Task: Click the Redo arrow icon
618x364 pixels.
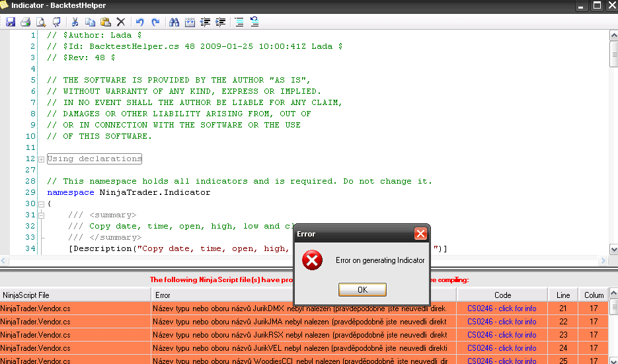Action: pos(155,22)
